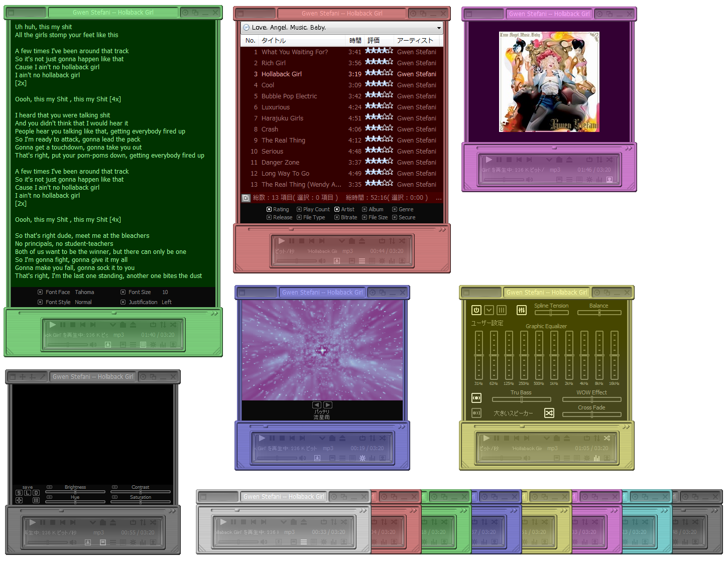Adjust the Spline Tension slider
728x562 pixels.
pos(551,313)
